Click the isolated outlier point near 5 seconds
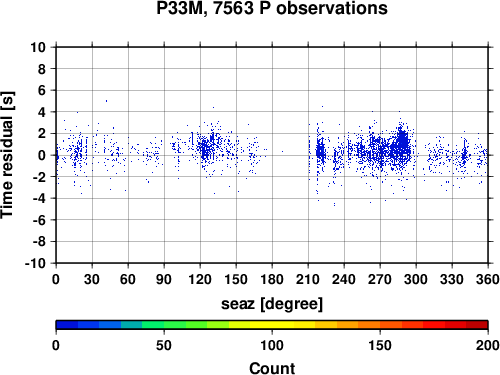The height and width of the screenshot is (375, 500). point(106,101)
